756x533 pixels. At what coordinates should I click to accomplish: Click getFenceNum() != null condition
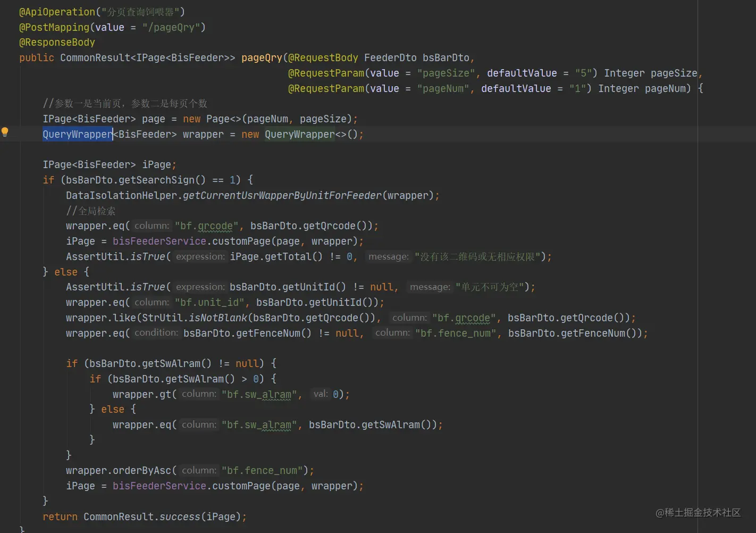click(271, 333)
